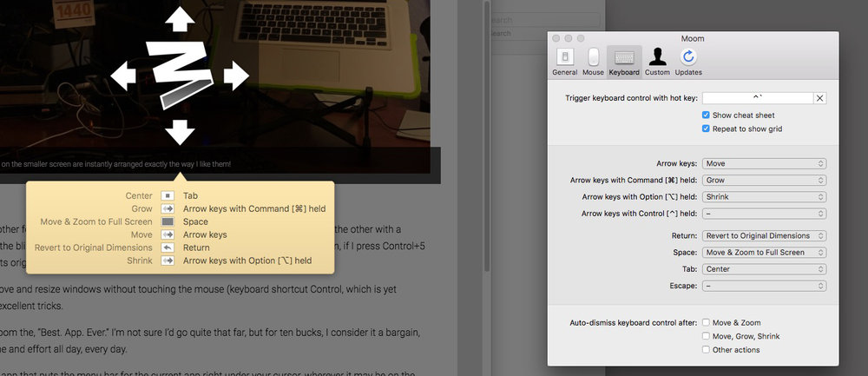The image size is (868, 376).
Task: Click the Revert to Original Dimensions icon
Action: (168, 247)
